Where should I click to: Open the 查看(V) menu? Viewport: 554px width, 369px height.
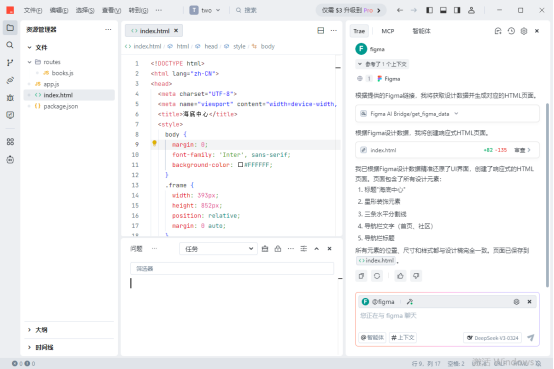[x=111, y=10]
